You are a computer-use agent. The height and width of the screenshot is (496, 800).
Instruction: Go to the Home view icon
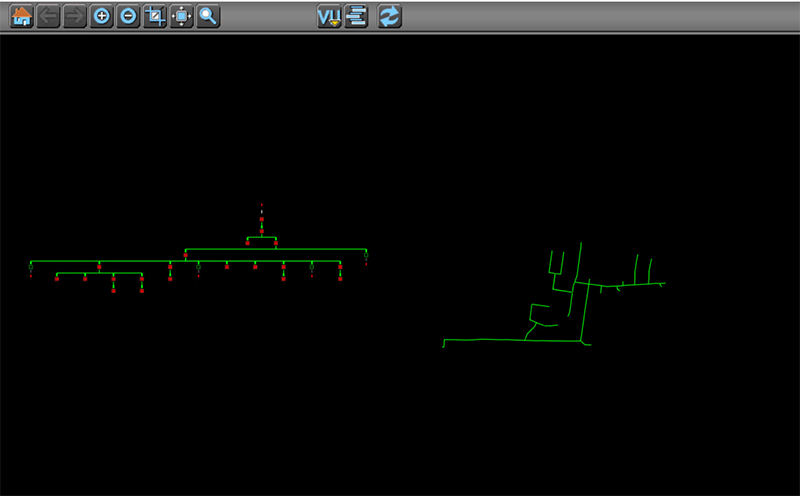(21, 16)
